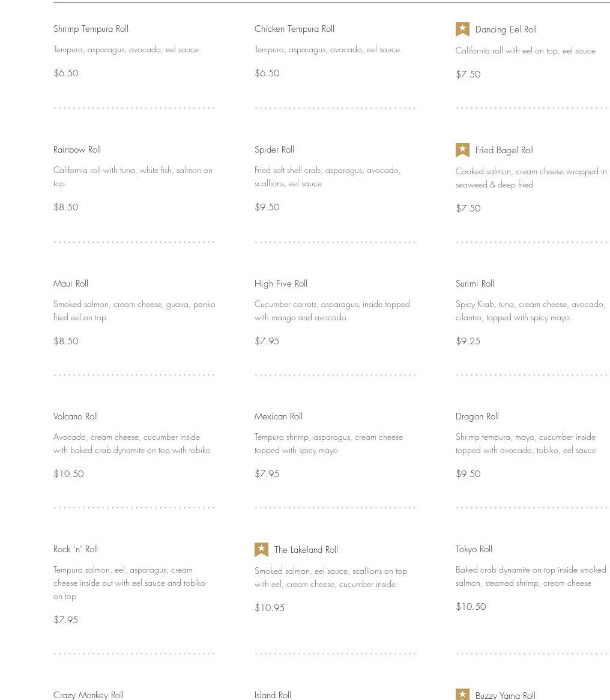
Task: Click the Volcano Roll $10.50 price
Action: click(68, 474)
